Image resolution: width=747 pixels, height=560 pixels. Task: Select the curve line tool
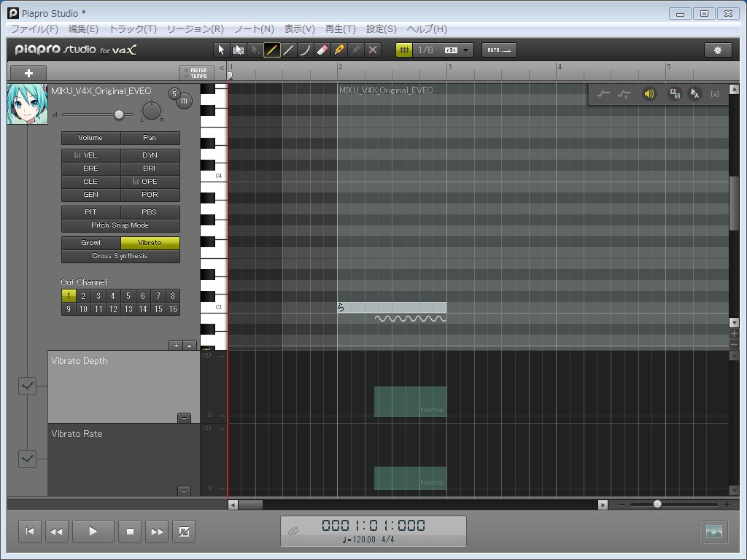coord(305,50)
